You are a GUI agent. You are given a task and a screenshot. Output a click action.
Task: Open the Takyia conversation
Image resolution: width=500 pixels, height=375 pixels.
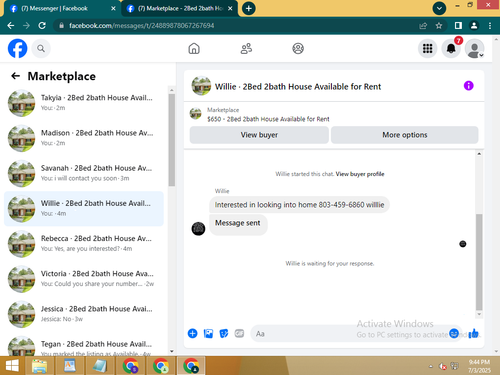(x=84, y=103)
